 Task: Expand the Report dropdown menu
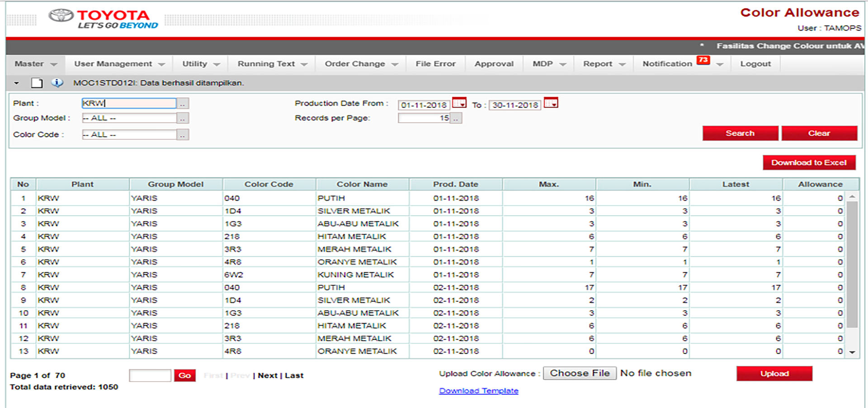tap(604, 64)
